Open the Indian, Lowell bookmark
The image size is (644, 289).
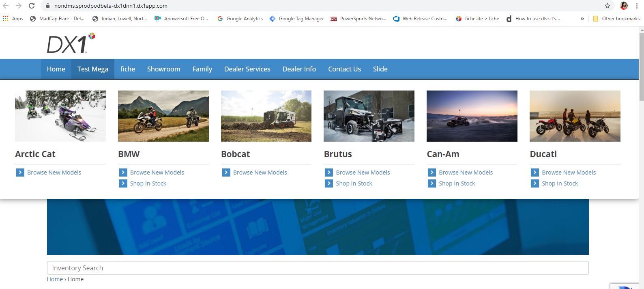pos(120,19)
